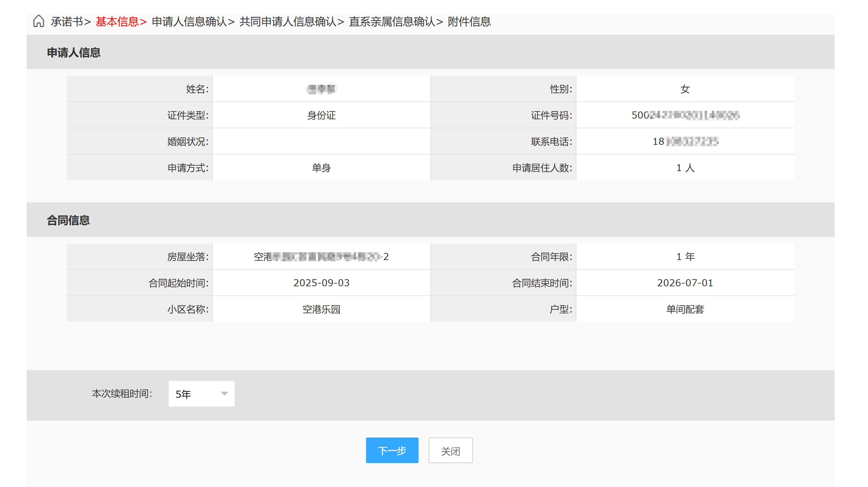Click the start date 2025-09-03
Image resolution: width=868 pixels, height=487 pixels.
click(321, 283)
